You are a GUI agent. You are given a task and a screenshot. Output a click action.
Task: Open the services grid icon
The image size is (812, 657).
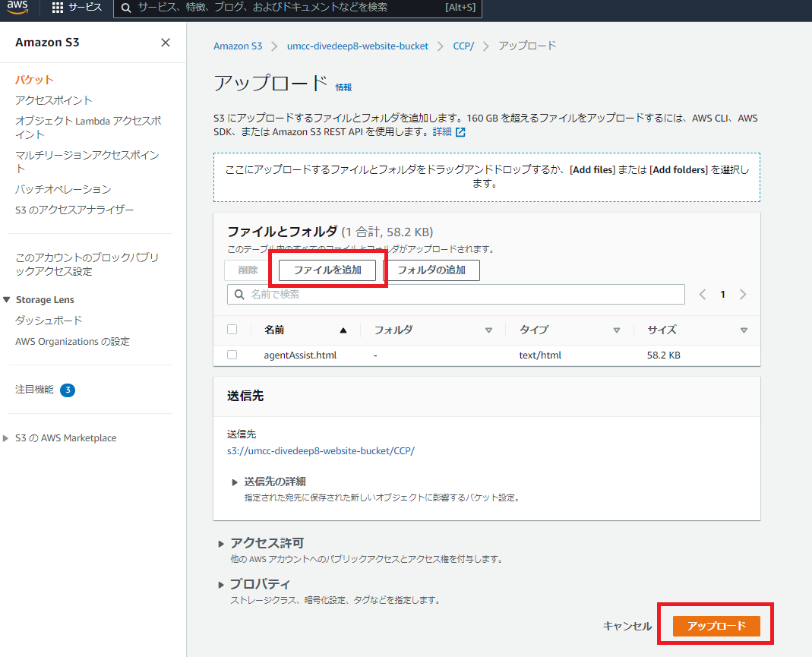pyautogui.click(x=58, y=8)
